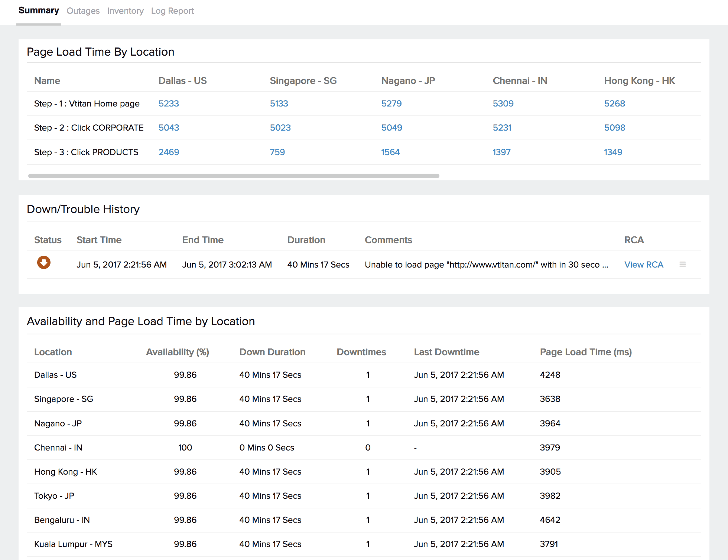Open Singapore Step 3 value 759
The height and width of the screenshot is (560, 728).
pyautogui.click(x=277, y=152)
